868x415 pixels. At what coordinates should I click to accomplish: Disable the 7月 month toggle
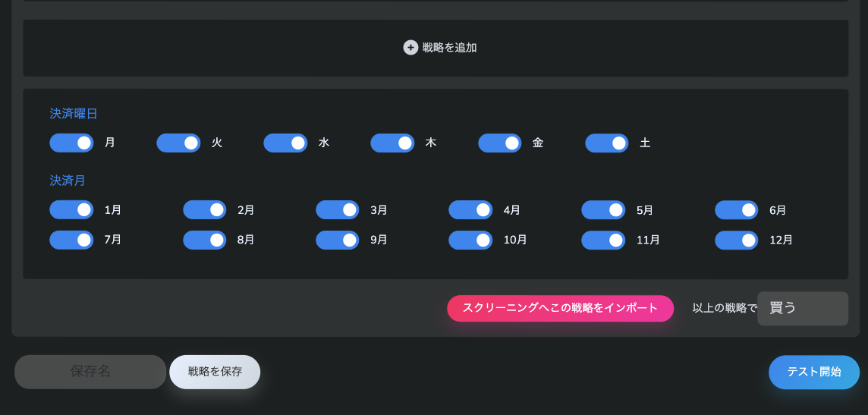pyautogui.click(x=71, y=241)
